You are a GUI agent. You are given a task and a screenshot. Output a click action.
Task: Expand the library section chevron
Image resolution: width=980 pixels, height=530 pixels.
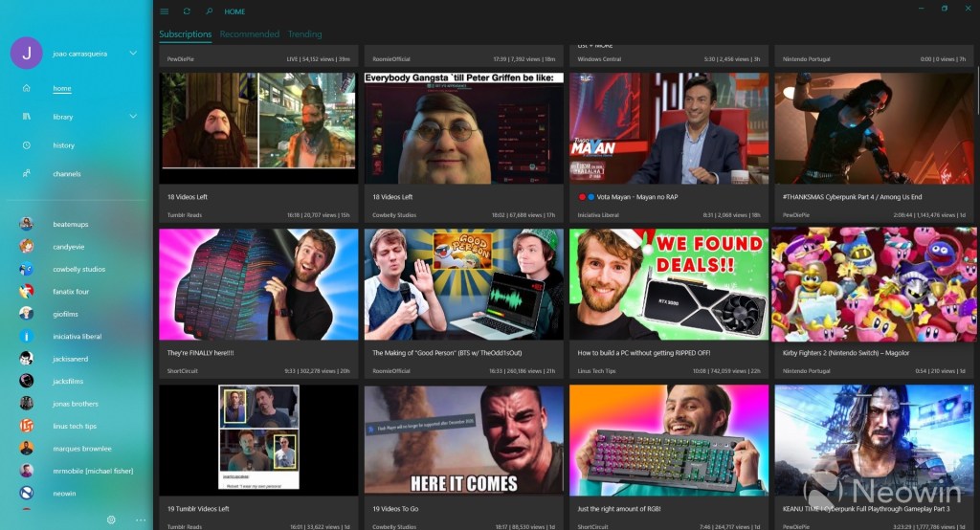point(133,117)
